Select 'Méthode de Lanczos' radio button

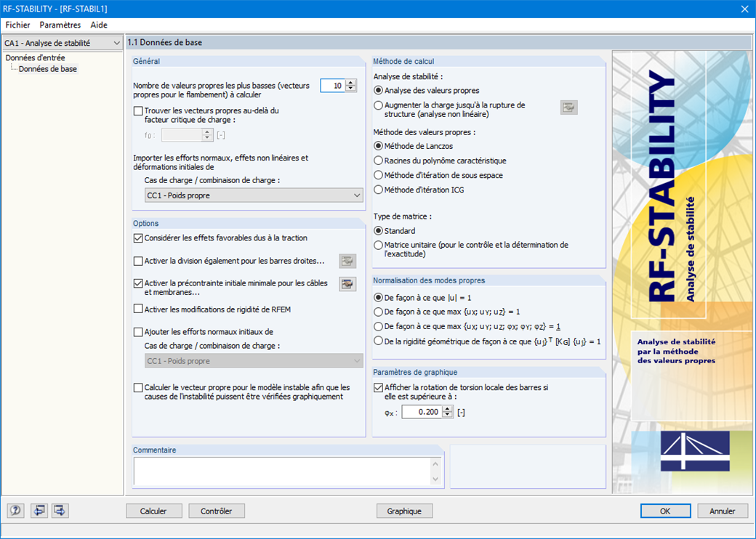click(379, 146)
